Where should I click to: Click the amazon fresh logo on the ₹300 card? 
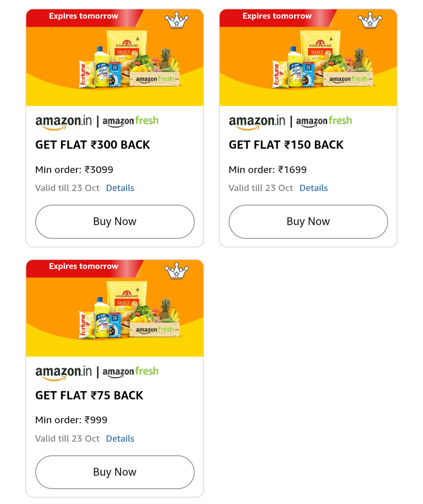coord(130,121)
